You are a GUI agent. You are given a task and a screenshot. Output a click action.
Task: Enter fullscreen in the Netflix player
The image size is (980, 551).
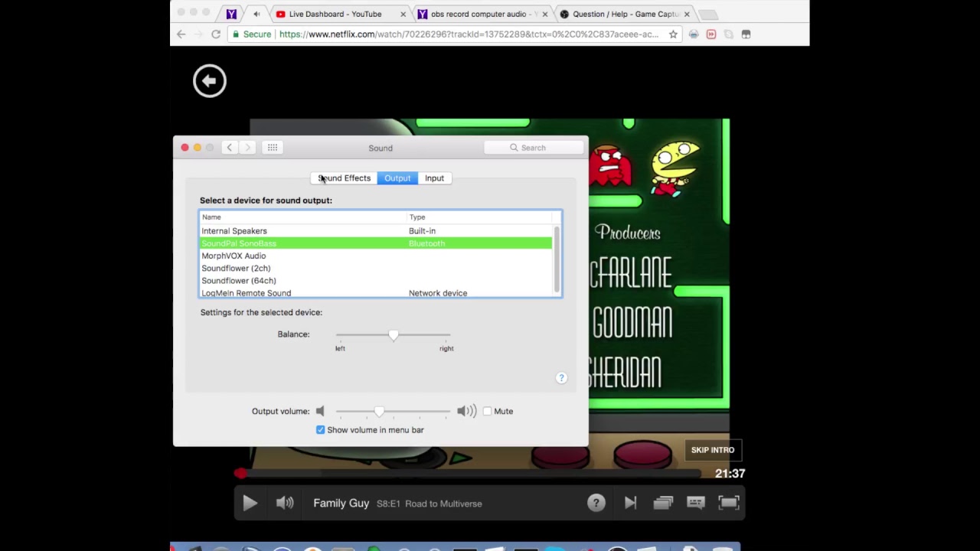pyautogui.click(x=729, y=503)
